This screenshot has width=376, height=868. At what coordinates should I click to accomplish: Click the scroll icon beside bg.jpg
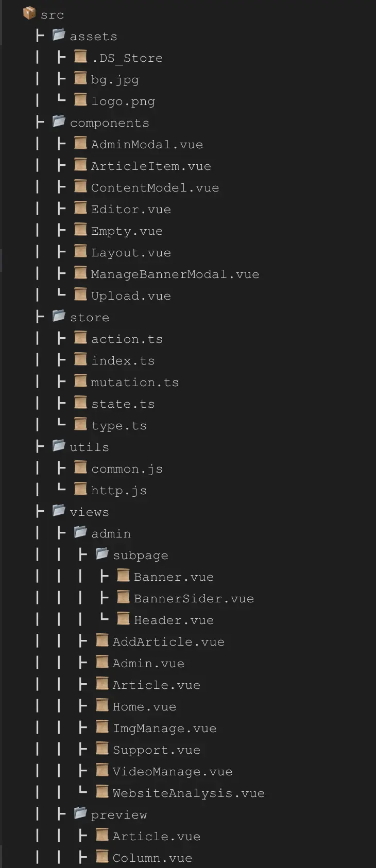pyautogui.click(x=80, y=78)
